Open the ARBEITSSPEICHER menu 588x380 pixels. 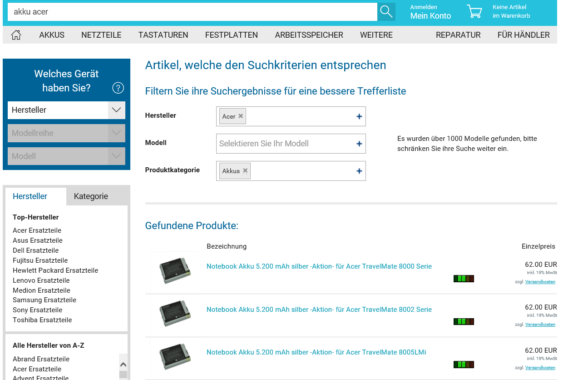[x=309, y=35]
